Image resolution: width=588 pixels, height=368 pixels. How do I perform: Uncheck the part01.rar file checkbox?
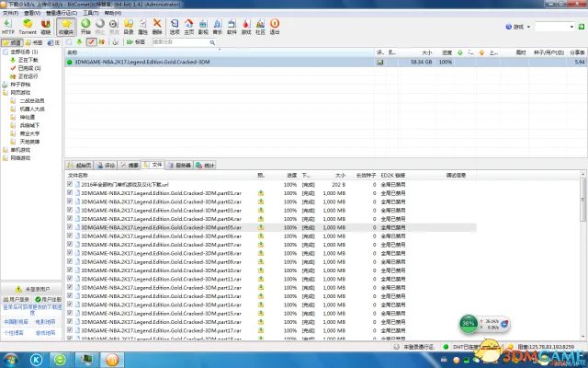coord(70,192)
